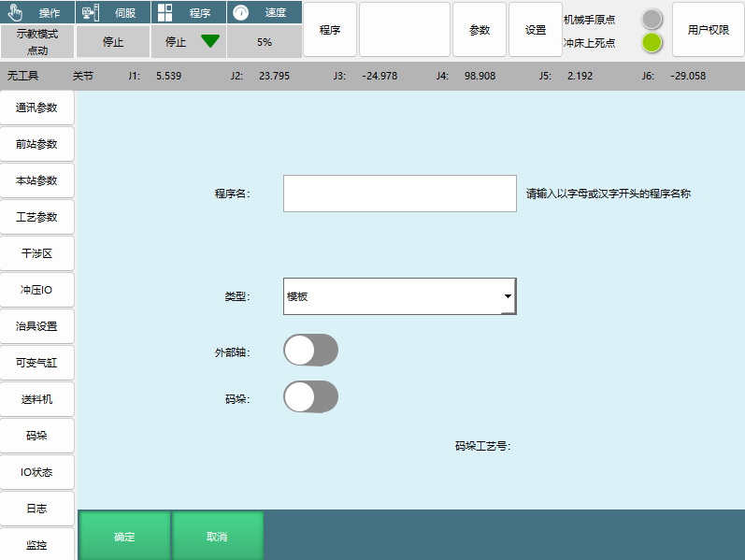The height and width of the screenshot is (560, 745).
Task: Click the 伺服 servo robot icon
Action: click(91, 13)
